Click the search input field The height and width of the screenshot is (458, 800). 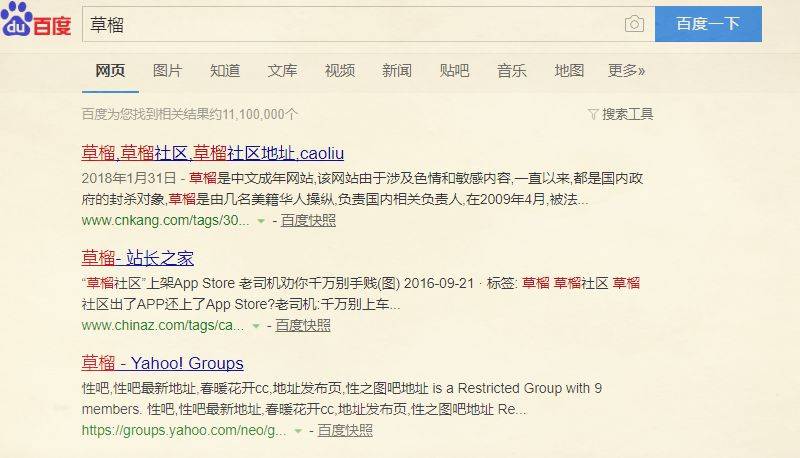[352, 24]
